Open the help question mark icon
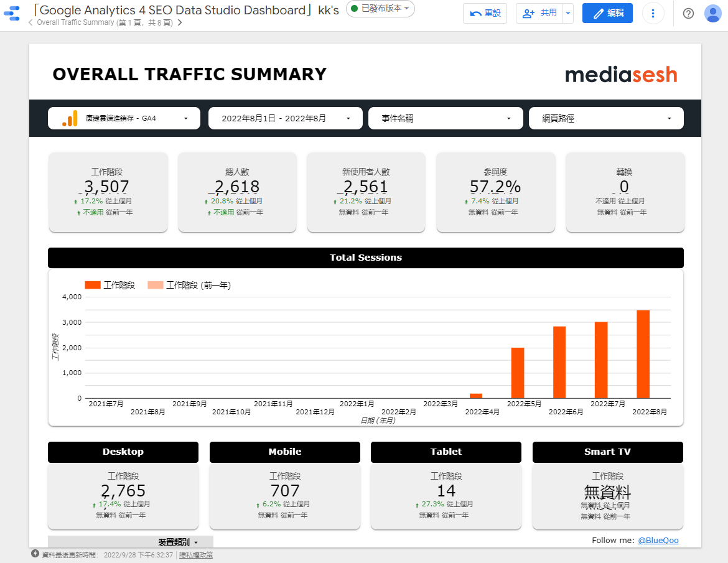728x563 pixels. (x=688, y=14)
